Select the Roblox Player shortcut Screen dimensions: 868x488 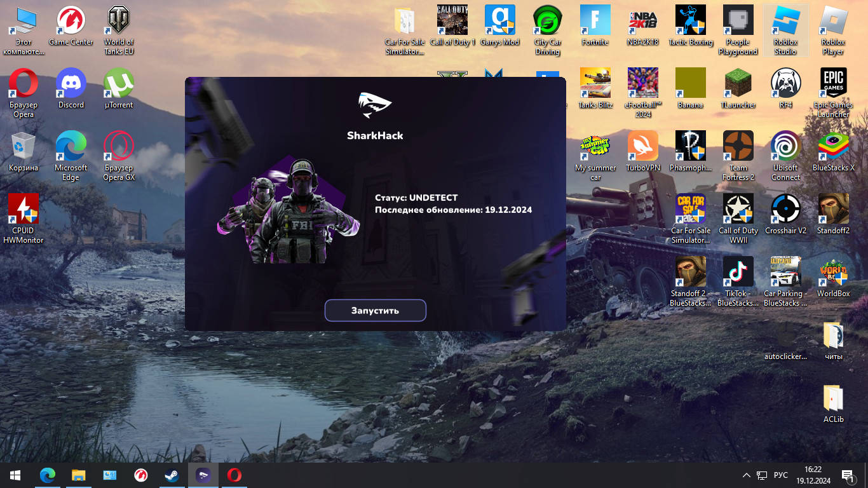[x=834, y=30]
